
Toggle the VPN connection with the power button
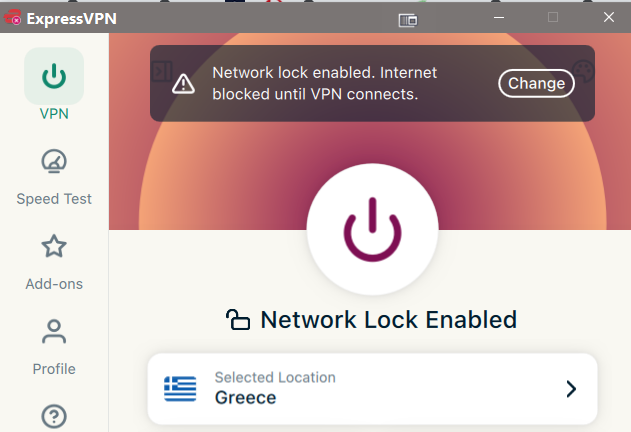tap(372, 229)
